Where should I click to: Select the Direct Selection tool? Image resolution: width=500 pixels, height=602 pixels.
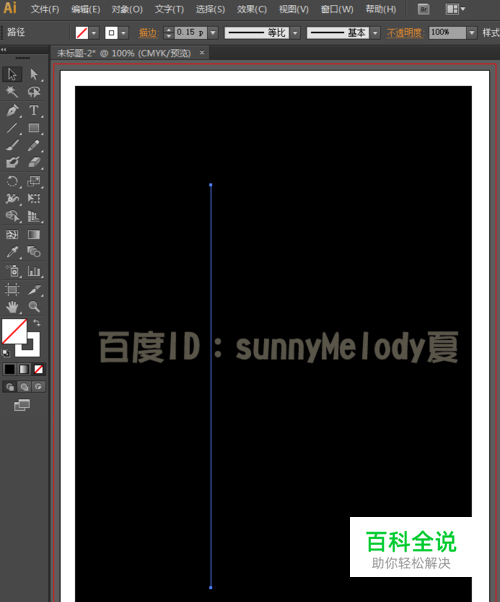pos(34,74)
